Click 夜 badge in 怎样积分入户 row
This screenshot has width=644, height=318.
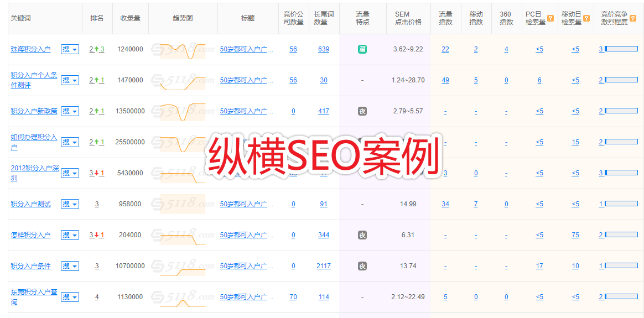362,235
